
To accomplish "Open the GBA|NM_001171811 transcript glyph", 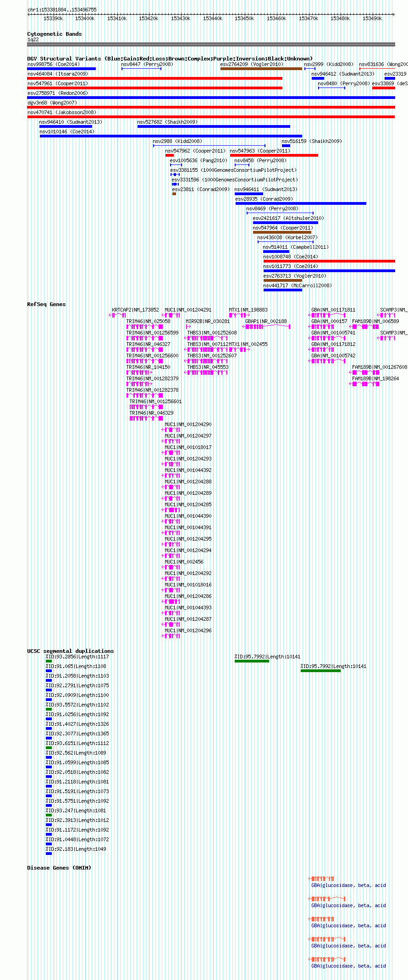I will coord(327,315).
